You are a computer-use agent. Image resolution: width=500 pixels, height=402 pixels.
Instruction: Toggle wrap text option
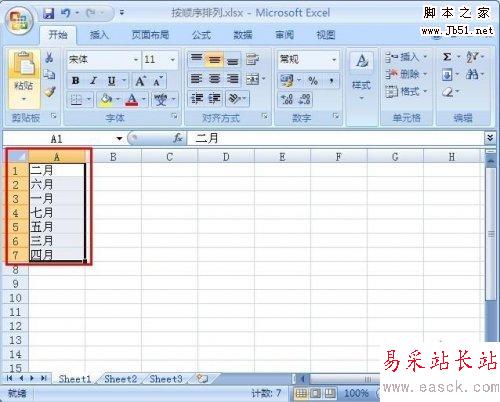point(253,59)
